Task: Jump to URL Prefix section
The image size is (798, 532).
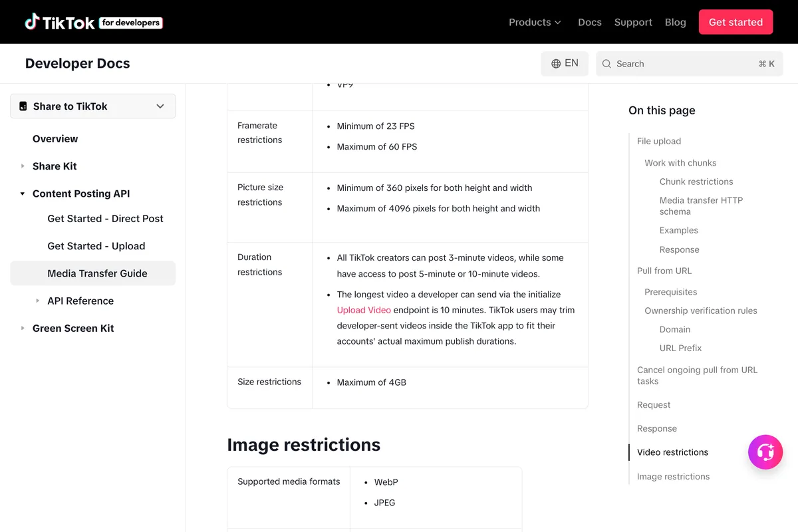Action: coord(681,348)
